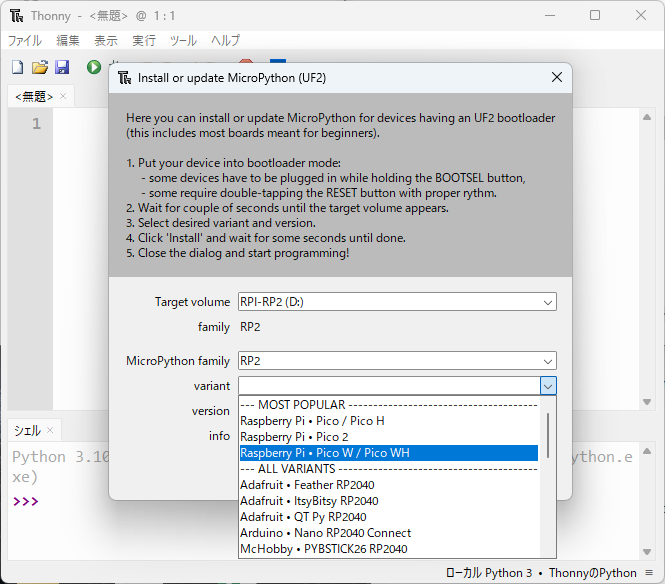Choose Raspberry Pi • Pico 2 variant
Viewport: 665px width, 584px height.
pyautogui.click(x=389, y=437)
